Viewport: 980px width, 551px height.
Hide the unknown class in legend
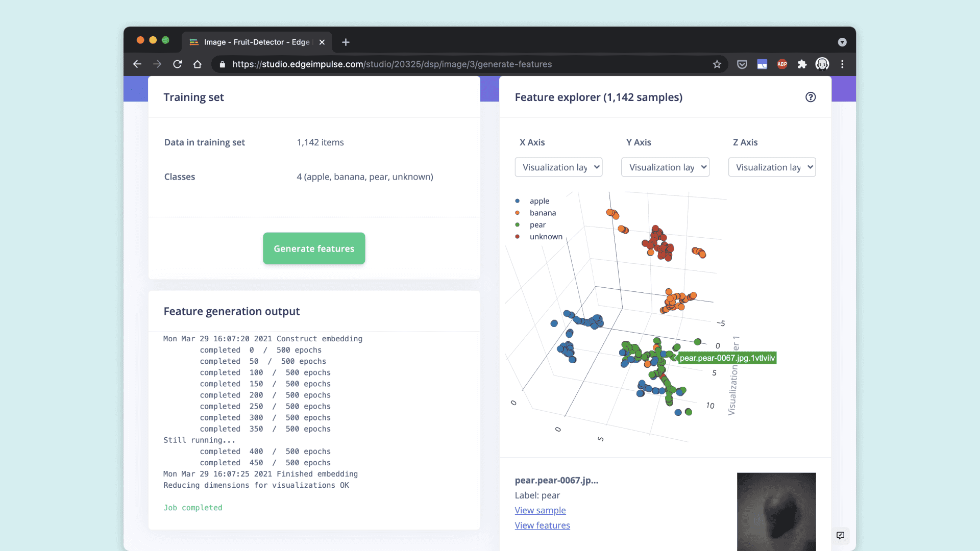tap(546, 237)
